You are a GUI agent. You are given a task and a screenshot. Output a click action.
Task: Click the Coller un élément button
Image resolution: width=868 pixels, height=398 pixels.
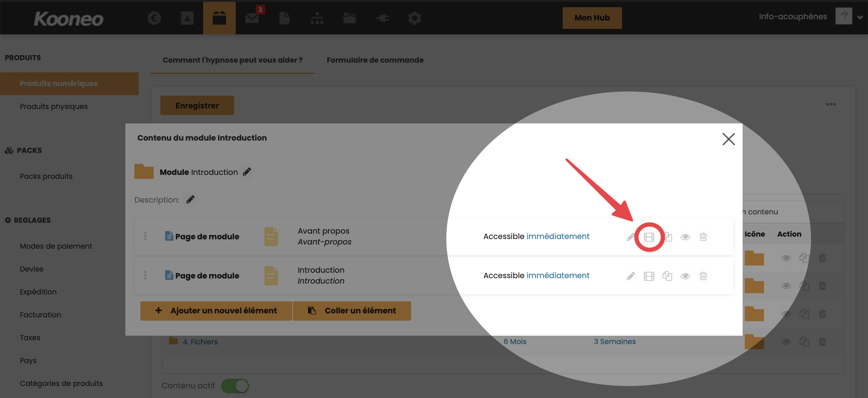click(x=352, y=311)
